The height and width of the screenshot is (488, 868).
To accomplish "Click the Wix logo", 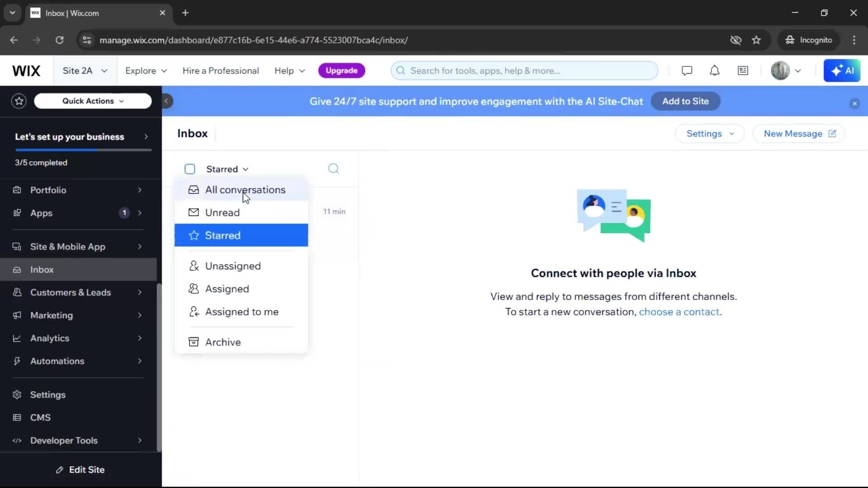I will point(26,71).
